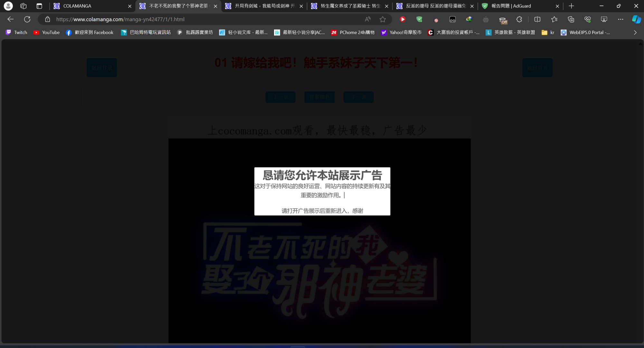Go to the next chapter with 下一章
The width and height of the screenshot is (644, 348).
[358, 97]
